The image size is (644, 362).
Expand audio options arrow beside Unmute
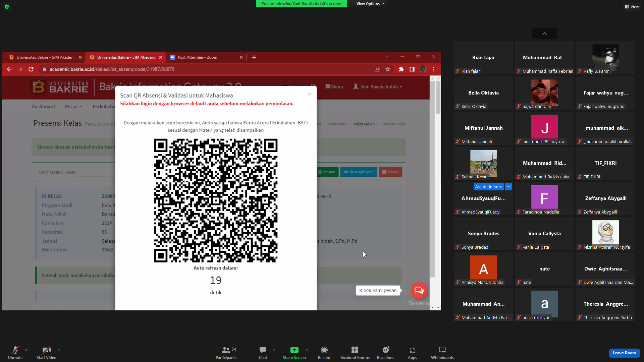click(x=26, y=350)
